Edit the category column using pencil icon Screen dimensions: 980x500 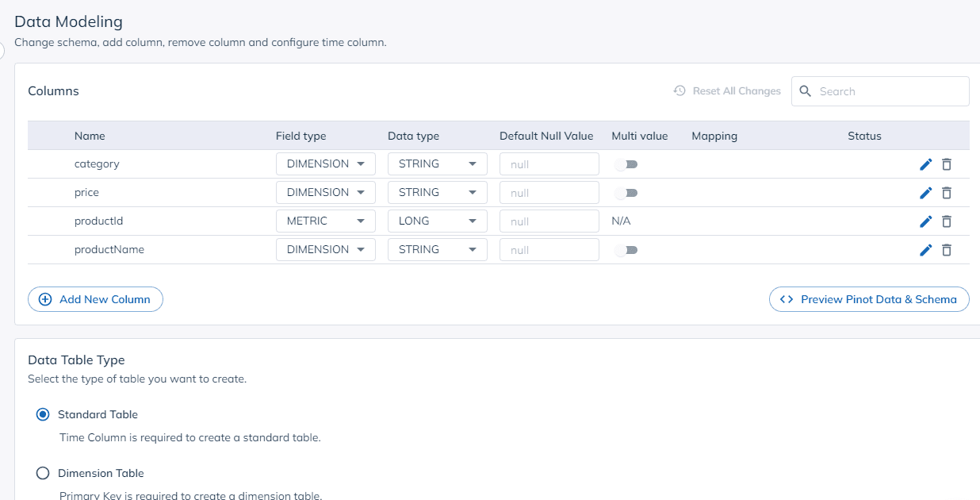[925, 163]
